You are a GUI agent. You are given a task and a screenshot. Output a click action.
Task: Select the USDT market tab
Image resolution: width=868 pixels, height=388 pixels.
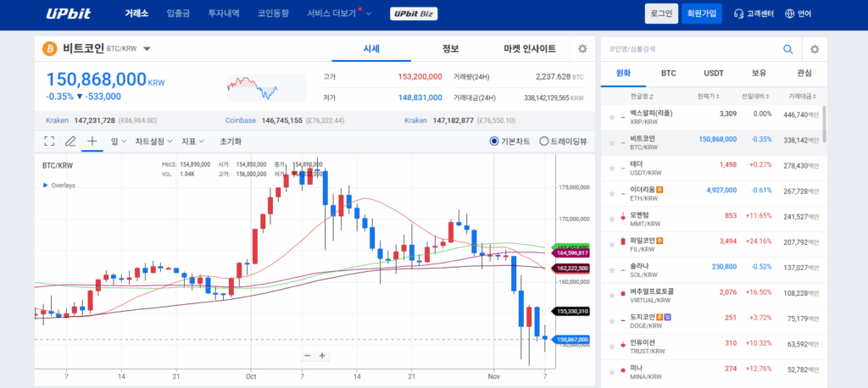pos(714,73)
